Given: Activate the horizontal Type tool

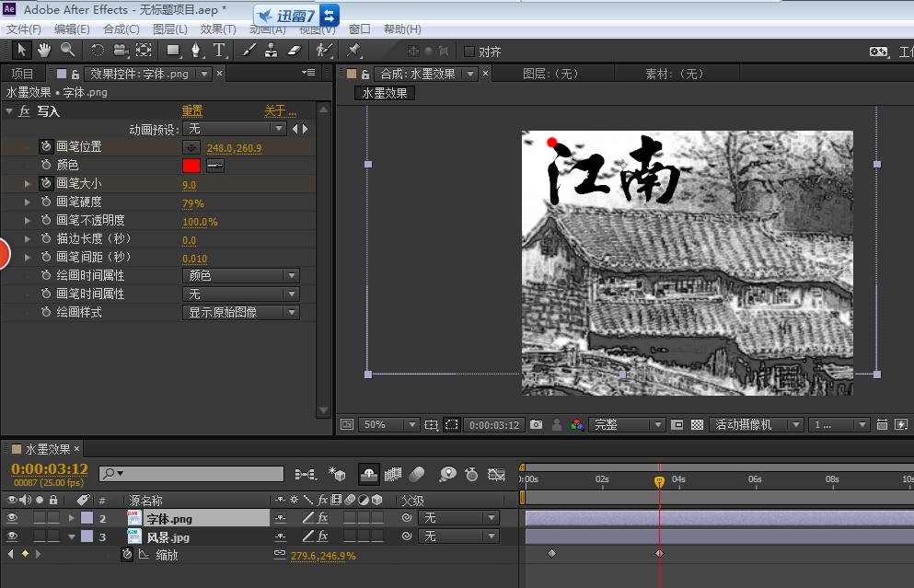Looking at the screenshot, I should click(219, 50).
